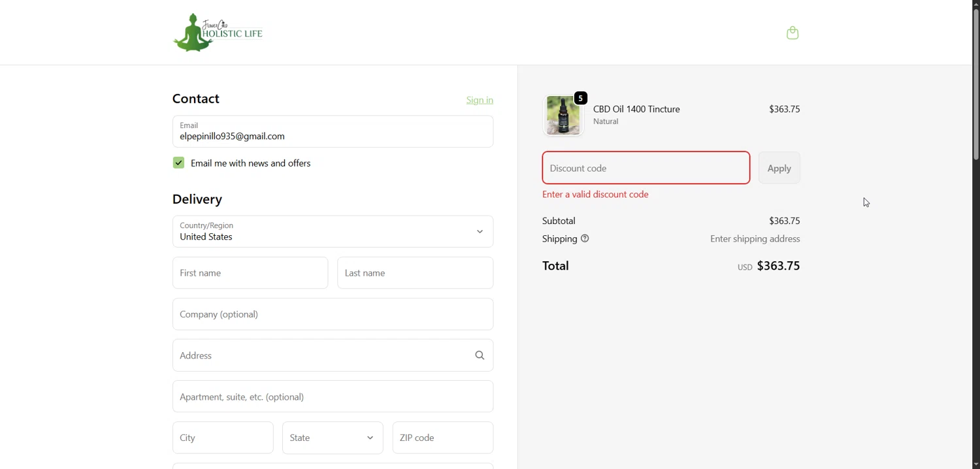This screenshot has height=469, width=980.
Task: Expand the State dropdown
Action: click(333, 438)
